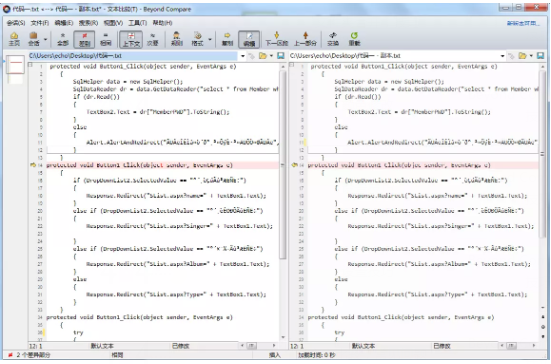Open the 会话(S) menu

click(16, 23)
